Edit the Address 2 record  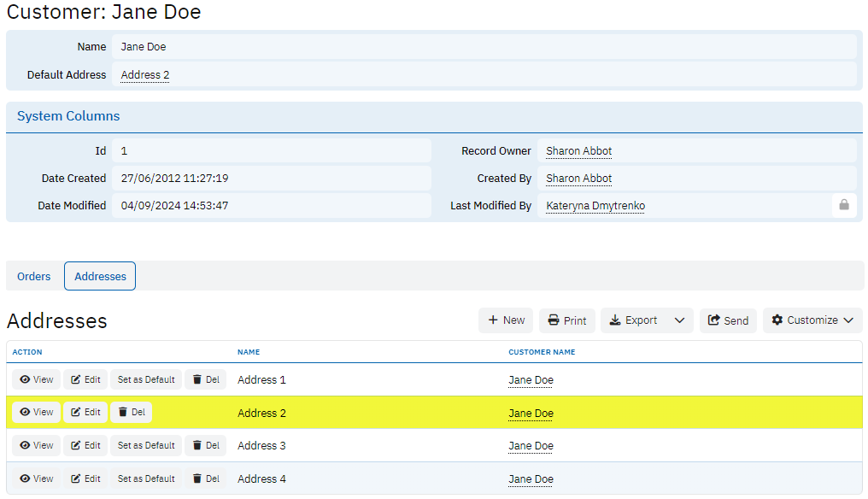click(85, 412)
